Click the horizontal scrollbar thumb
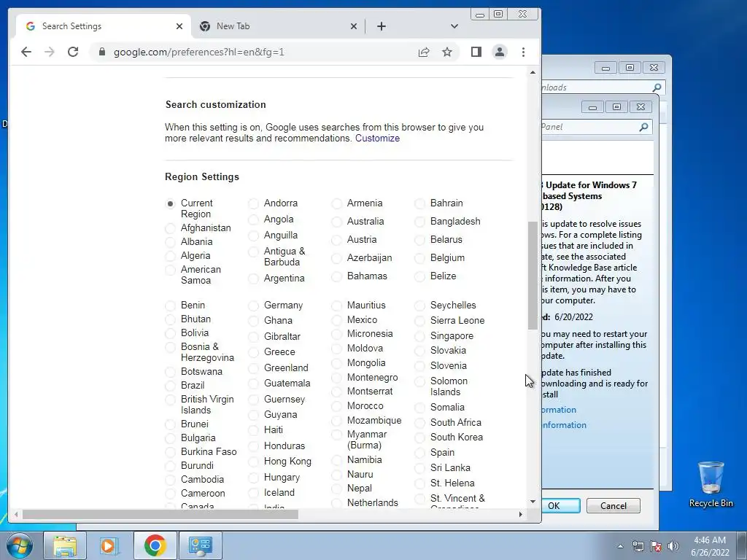Viewport: 747px width, 560px height. click(x=160, y=514)
